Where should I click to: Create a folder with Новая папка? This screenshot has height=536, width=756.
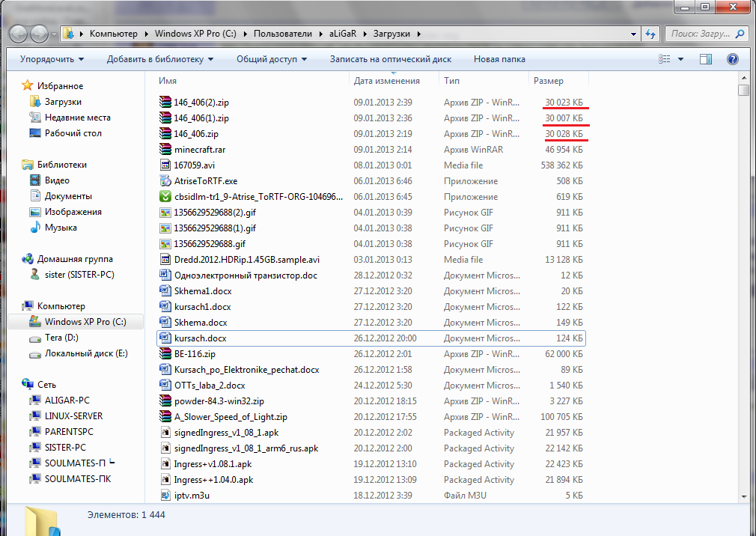tap(499, 59)
